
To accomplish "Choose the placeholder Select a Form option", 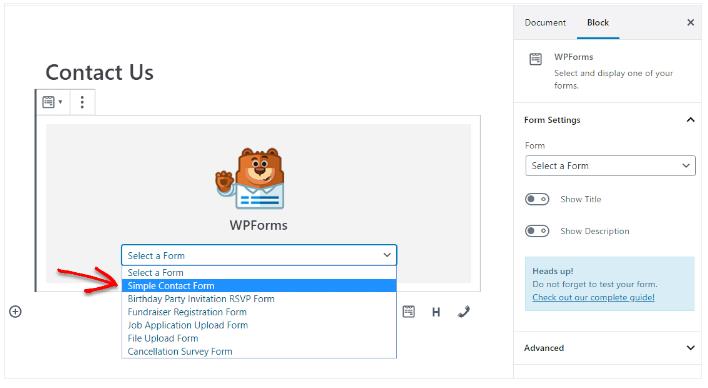I will [259, 272].
